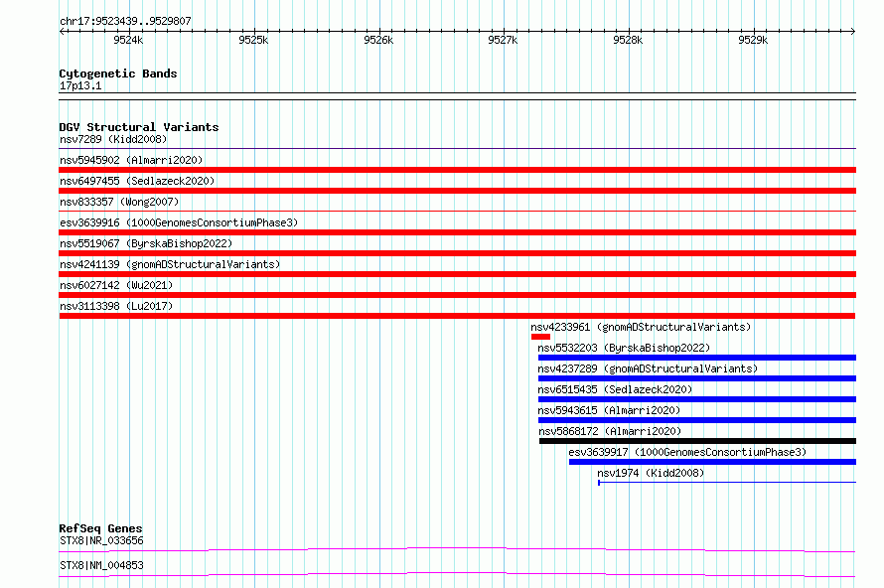Select transcript STX8|NR_033656 label
Viewport: 884px width, 588px height.
click(101, 540)
